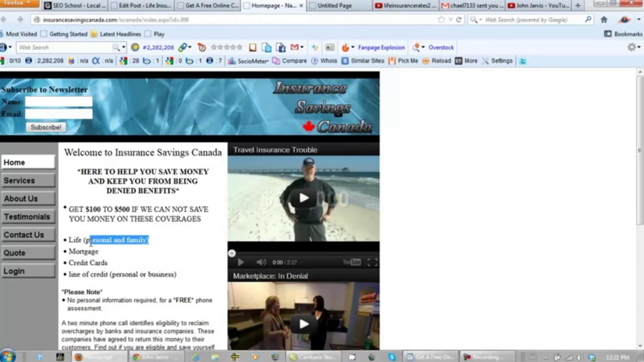
Task: Click the video progress slider handle
Action: (x=231, y=253)
